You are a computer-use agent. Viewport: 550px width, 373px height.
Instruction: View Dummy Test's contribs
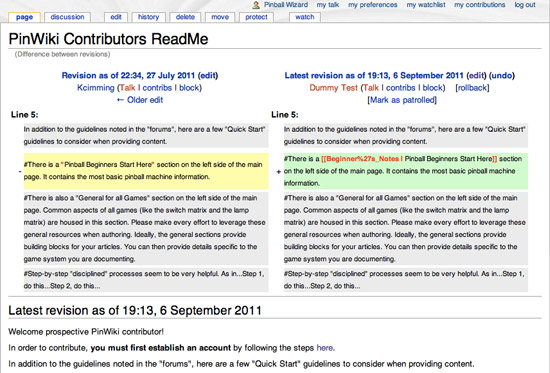click(x=401, y=88)
